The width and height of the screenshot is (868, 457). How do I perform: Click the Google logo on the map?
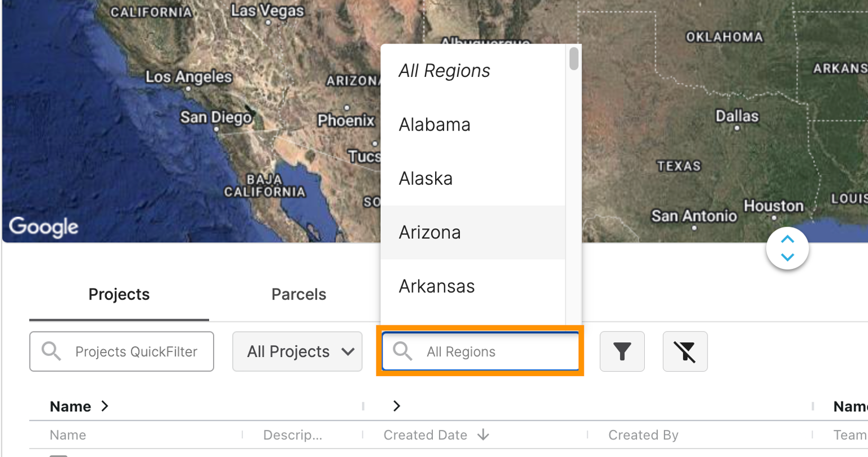coord(44,227)
